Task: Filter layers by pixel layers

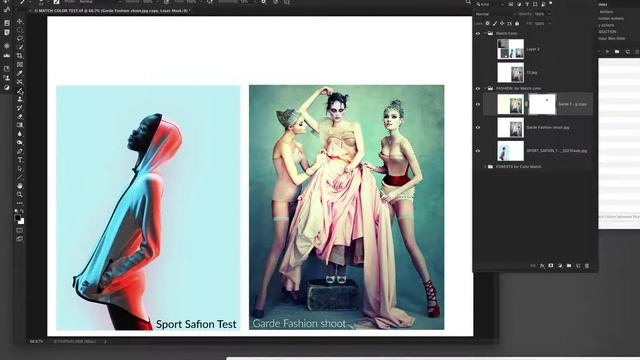Action: (511, 4)
